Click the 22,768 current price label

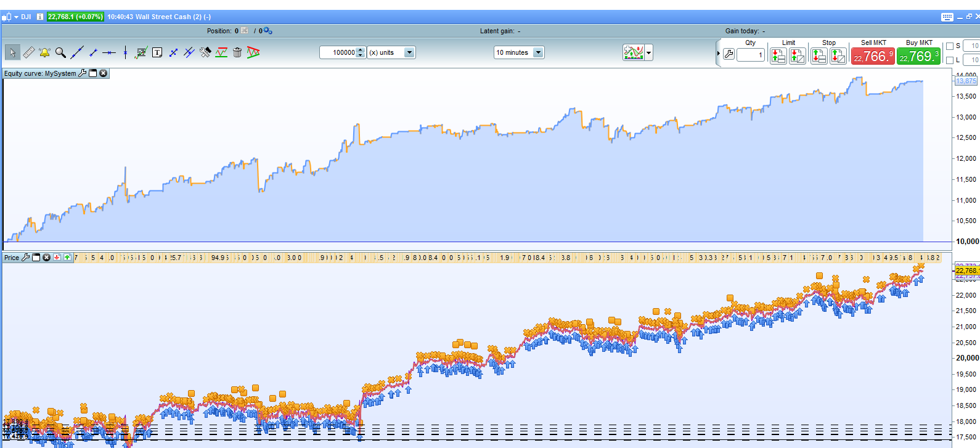pos(966,271)
